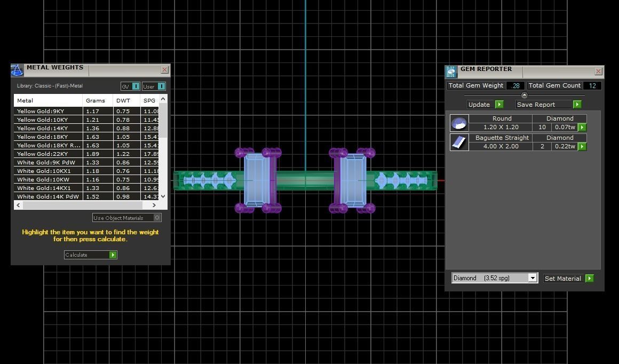The image size is (619, 364).
Task: Click the Baguette Straight gem thumbnail
Action: click(x=459, y=142)
